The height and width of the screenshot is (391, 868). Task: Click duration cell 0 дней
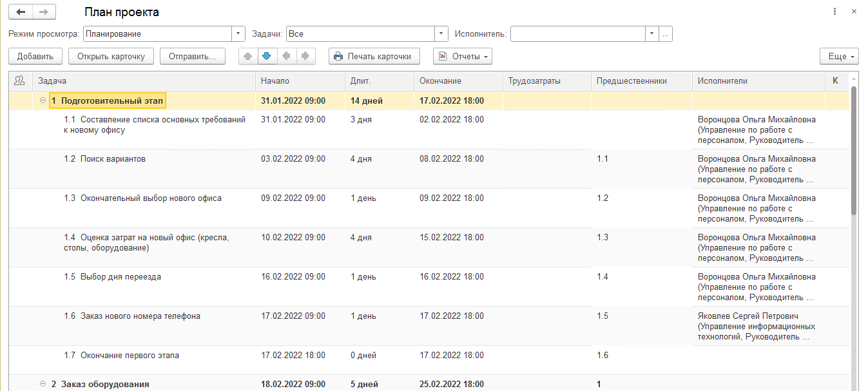coord(363,355)
